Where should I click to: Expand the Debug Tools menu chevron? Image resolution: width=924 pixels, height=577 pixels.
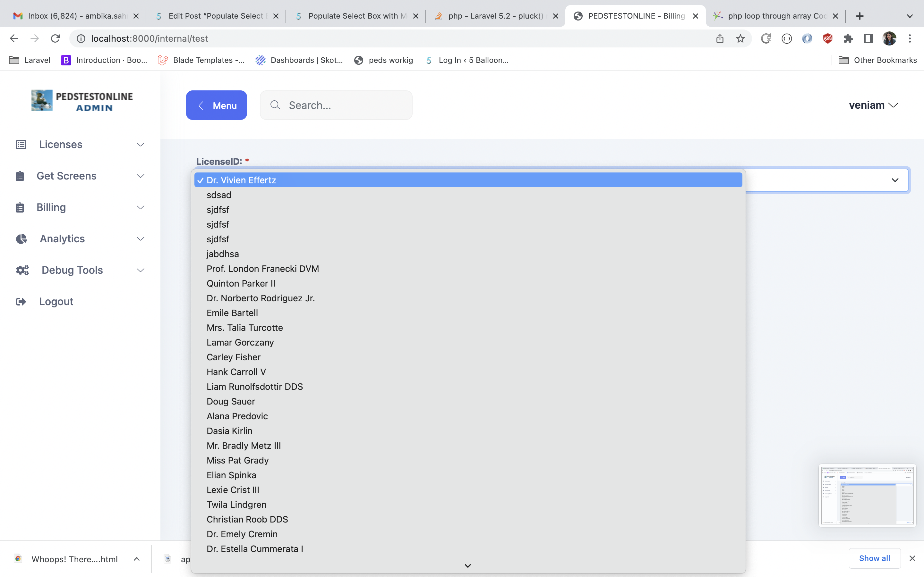coord(141,270)
